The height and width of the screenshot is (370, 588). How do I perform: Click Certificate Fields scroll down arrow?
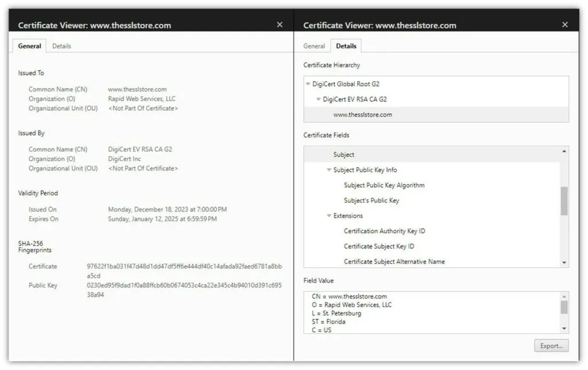click(564, 263)
